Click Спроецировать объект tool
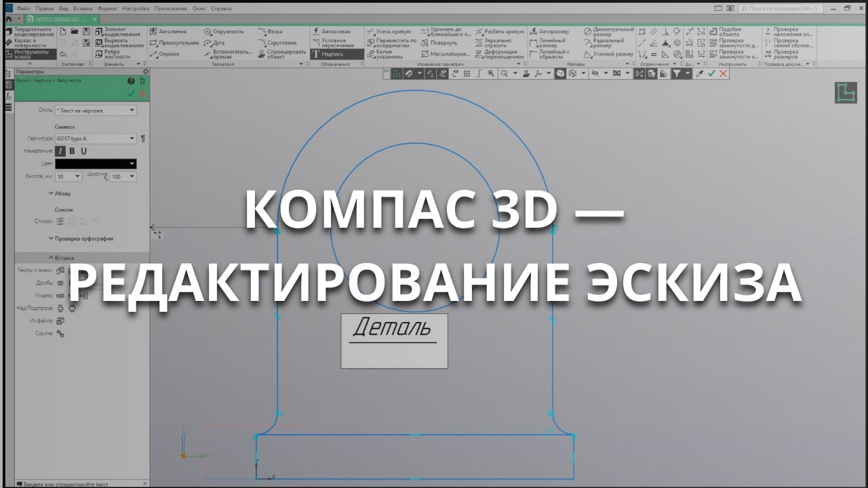Image resolution: width=868 pixels, height=488 pixels. 282,54
